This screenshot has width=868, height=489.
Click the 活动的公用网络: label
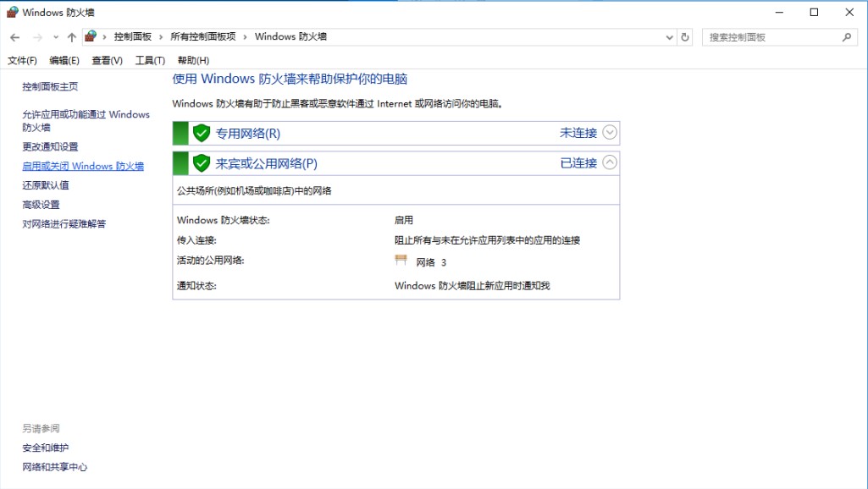click(210, 260)
